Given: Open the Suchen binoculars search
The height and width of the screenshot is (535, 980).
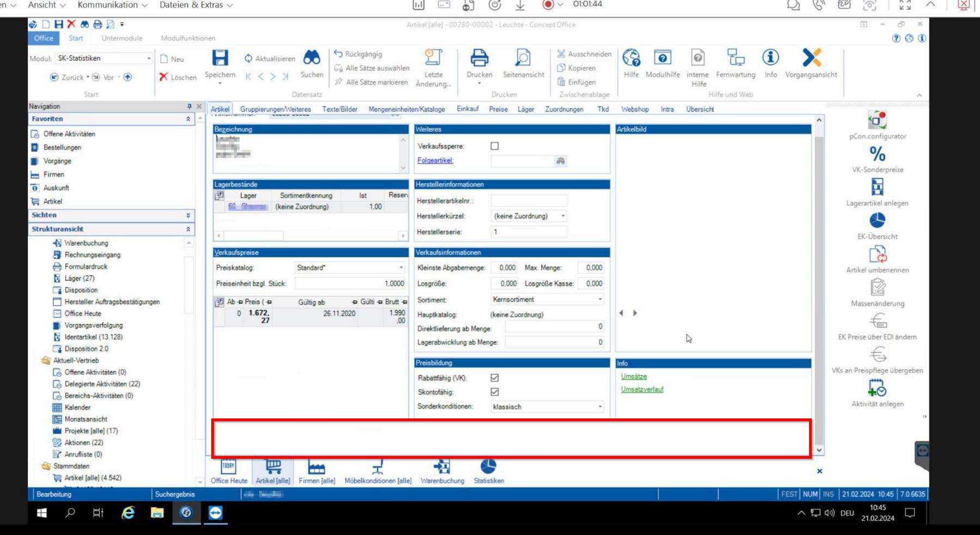Looking at the screenshot, I should [312, 58].
